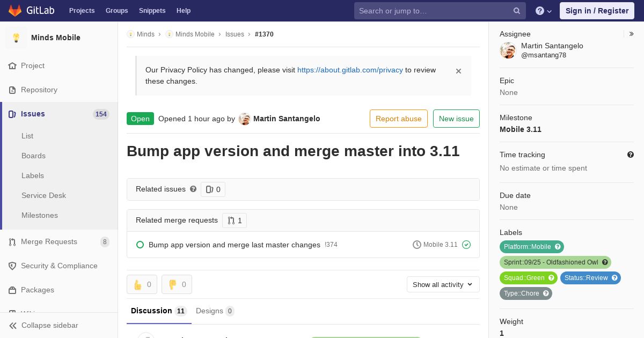Open the Labels sidebar item
The width and height of the screenshot is (644, 338).
[x=33, y=175]
